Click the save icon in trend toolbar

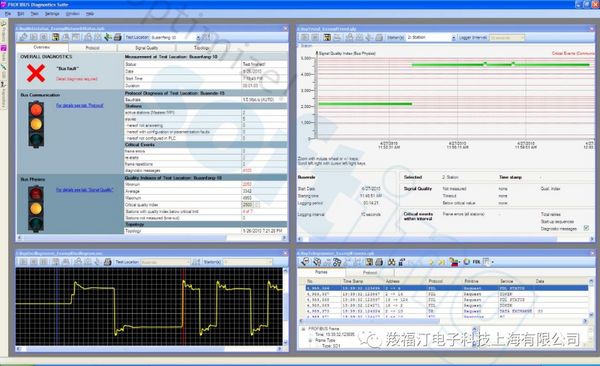click(x=327, y=37)
